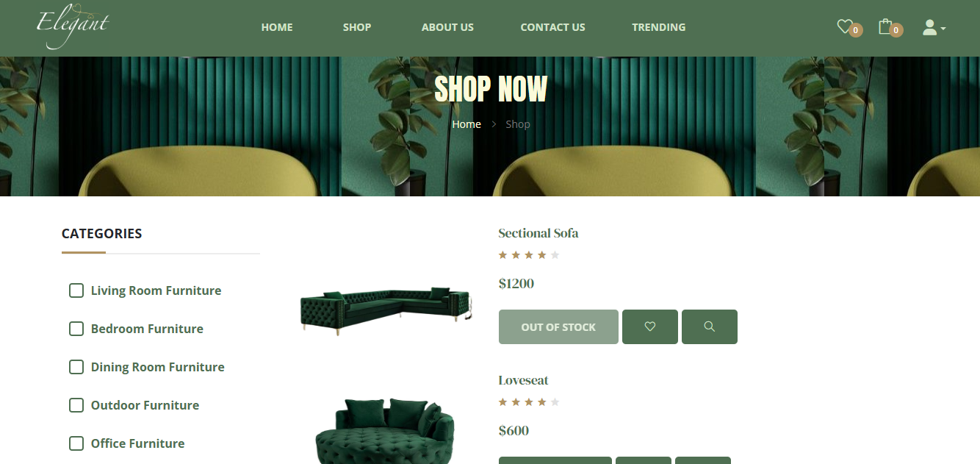This screenshot has height=464, width=980.
Task: Open the wishlist heart icon in header
Action: pyautogui.click(x=845, y=26)
